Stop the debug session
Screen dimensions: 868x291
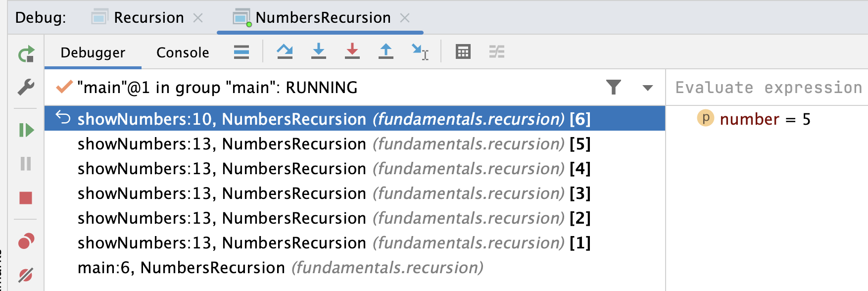click(26, 198)
